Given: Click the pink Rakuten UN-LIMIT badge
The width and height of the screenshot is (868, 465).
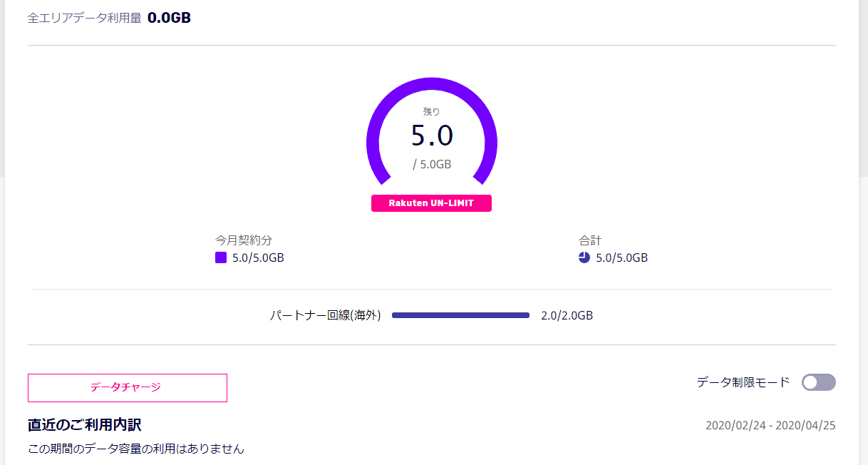Looking at the screenshot, I should coord(431,203).
